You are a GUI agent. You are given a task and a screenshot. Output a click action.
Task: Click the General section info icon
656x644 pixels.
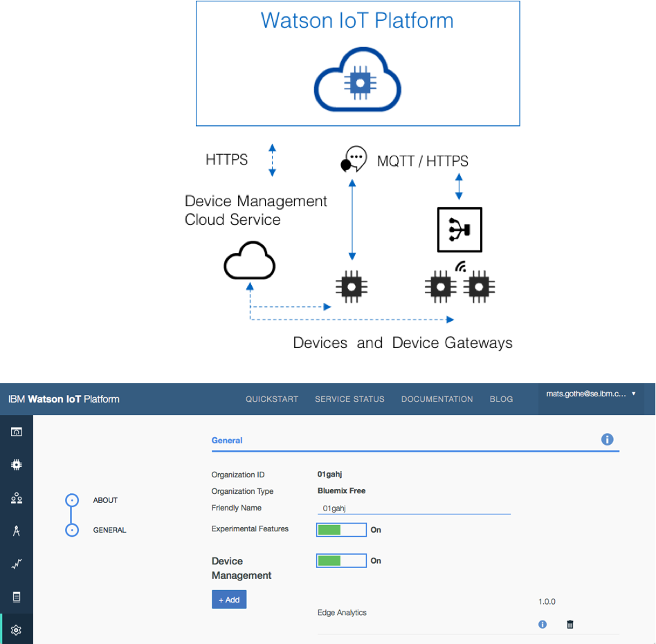coord(607,439)
